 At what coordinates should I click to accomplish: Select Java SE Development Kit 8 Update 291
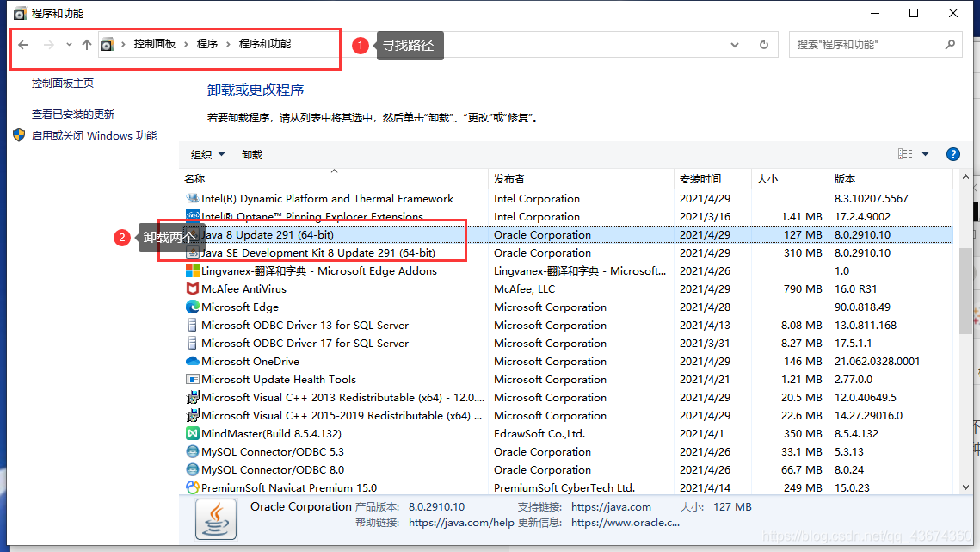[318, 253]
